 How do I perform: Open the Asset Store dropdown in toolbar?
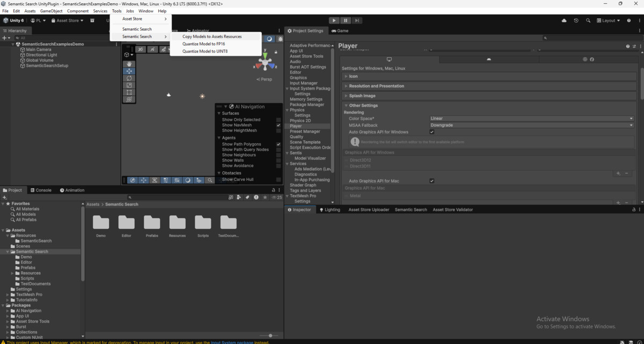tap(68, 20)
